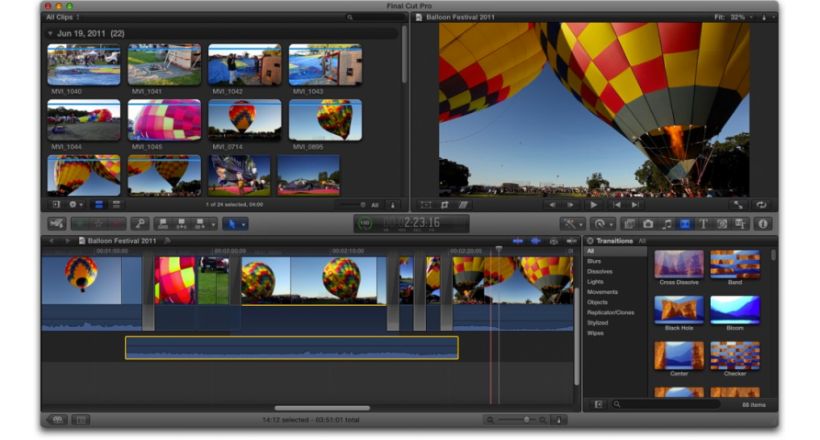Select the Dissolves transitions category
This screenshot has height=440, width=820.
click(x=599, y=272)
